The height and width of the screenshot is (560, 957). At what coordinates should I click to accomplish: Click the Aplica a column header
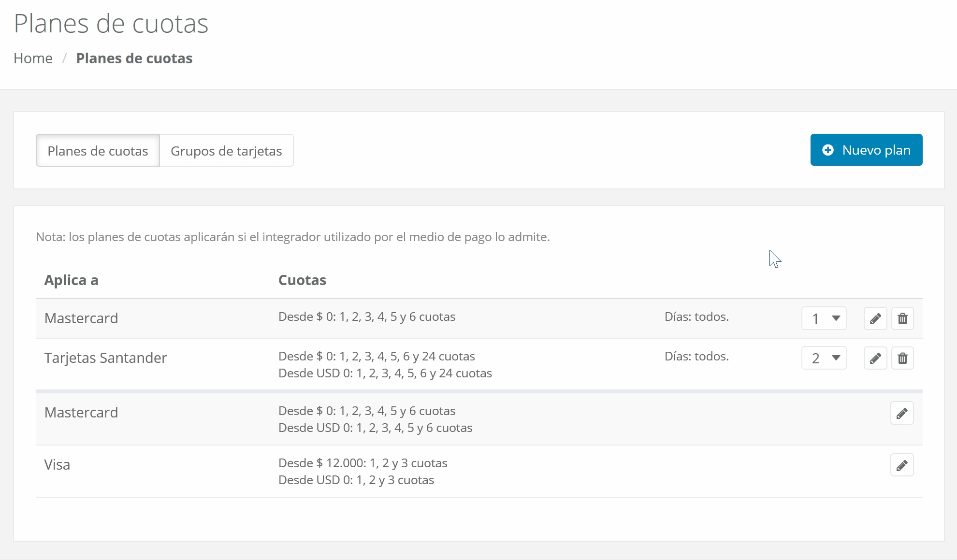coord(72,280)
